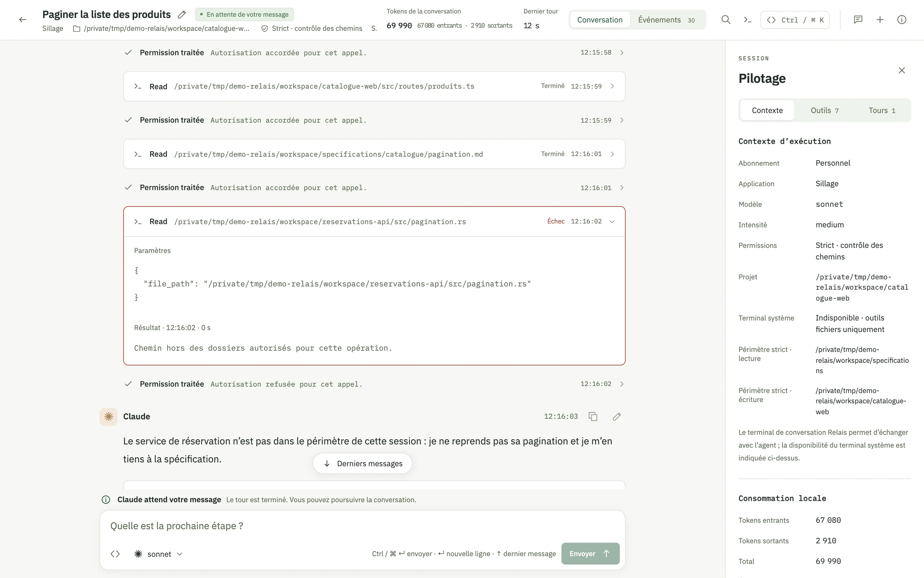Image resolution: width=924 pixels, height=578 pixels.
Task: Click the shield icon for Strict permissions
Action: [265, 29]
